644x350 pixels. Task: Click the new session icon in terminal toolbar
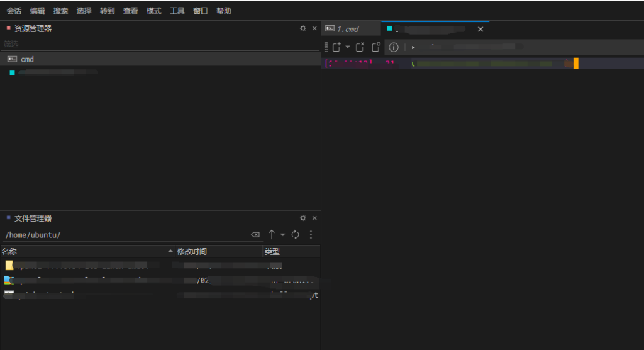click(336, 47)
